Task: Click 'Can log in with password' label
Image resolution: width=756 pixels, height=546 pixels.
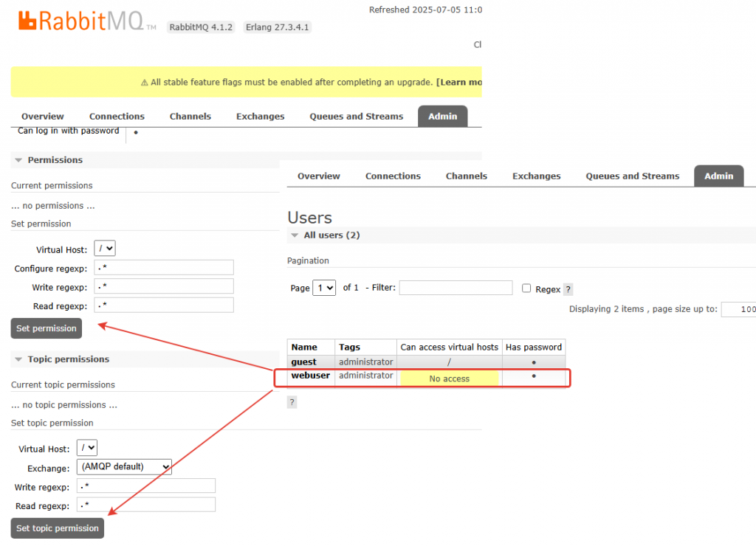Action: tap(69, 131)
